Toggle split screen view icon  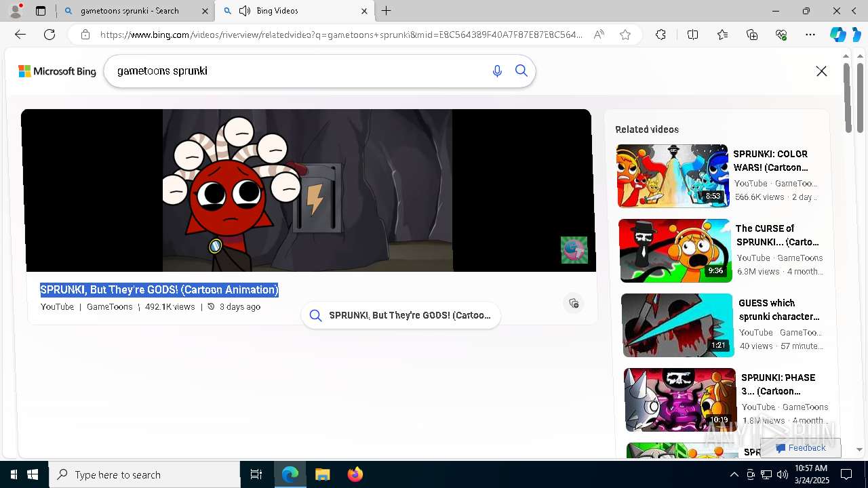tap(692, 35)
